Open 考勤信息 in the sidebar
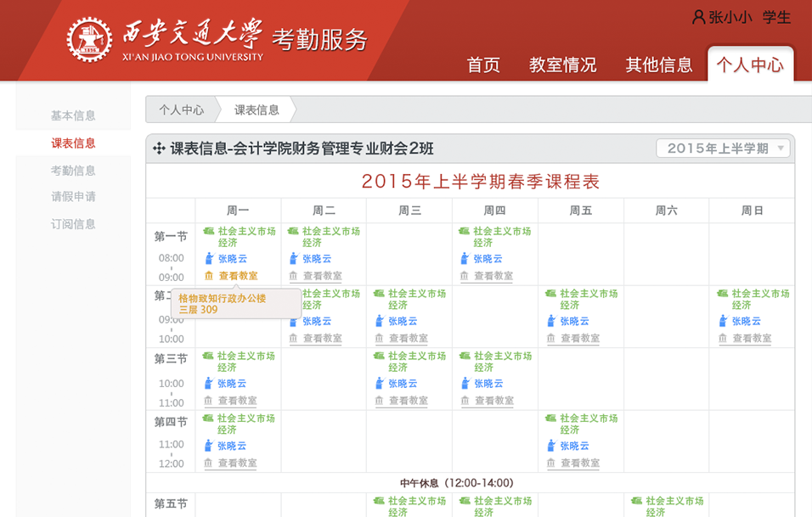 [73, 171]
